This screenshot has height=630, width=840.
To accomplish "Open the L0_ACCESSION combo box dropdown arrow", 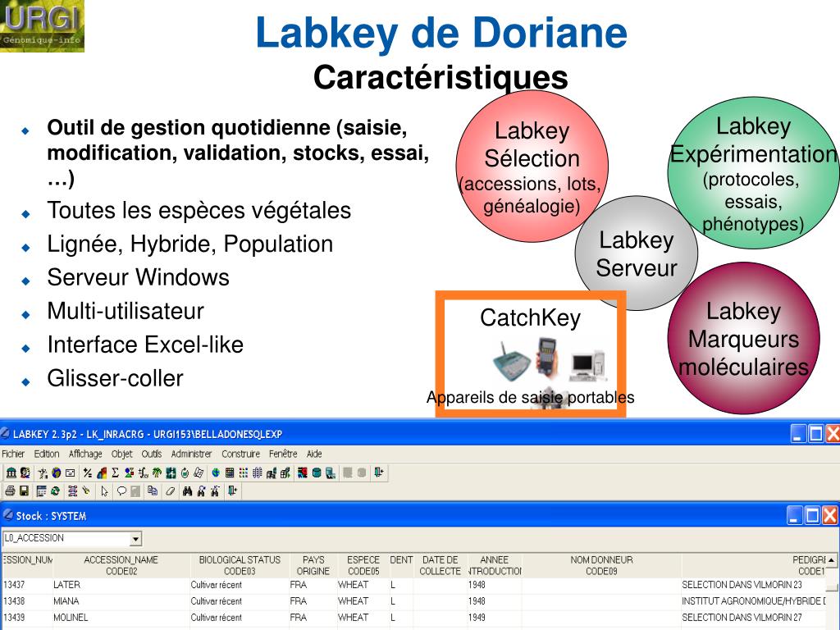I will pyautogui.click(x=135, y=538).
